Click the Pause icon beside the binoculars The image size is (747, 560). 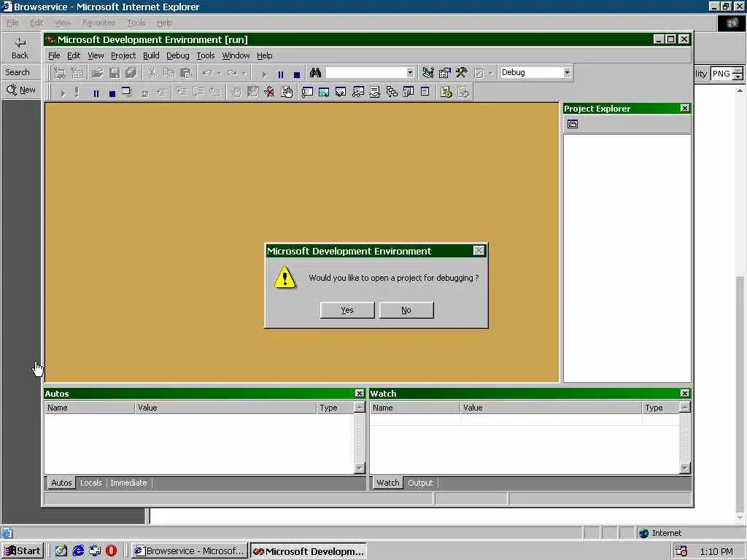coord(281,74)
